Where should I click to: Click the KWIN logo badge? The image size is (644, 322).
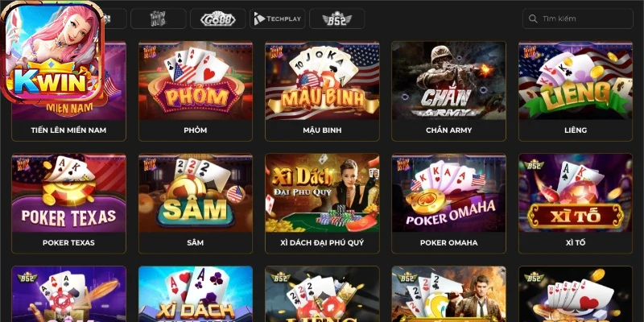click(52, 52)
